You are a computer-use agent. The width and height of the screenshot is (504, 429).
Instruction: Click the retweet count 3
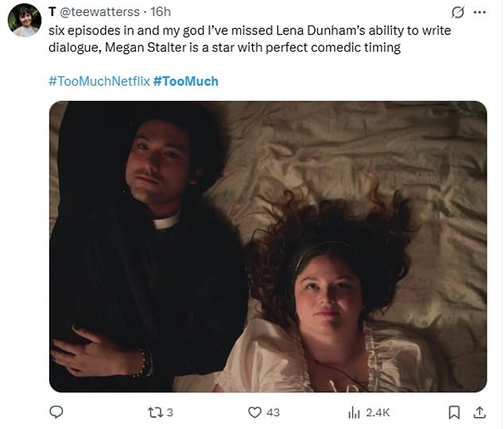pyautogui.click(x=170, y=412)
